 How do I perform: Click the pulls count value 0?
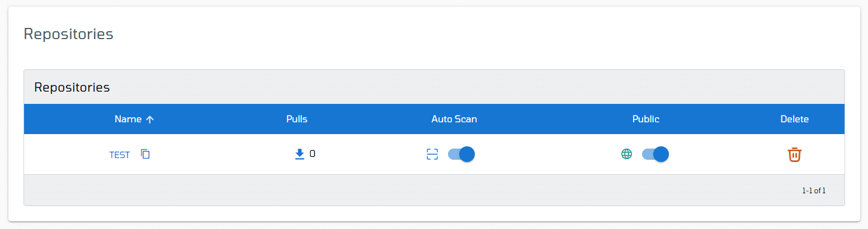pos(312,154)
